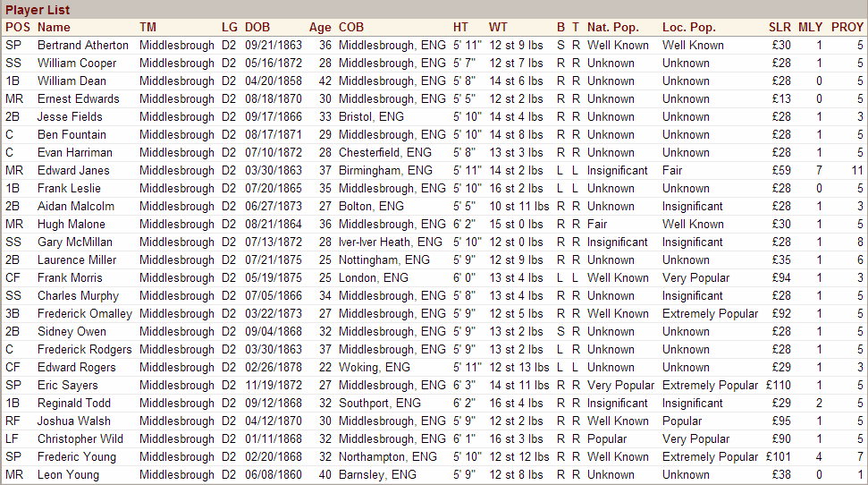Click the MLY column header
Screen dimensions: 868x485
point(810,27)
